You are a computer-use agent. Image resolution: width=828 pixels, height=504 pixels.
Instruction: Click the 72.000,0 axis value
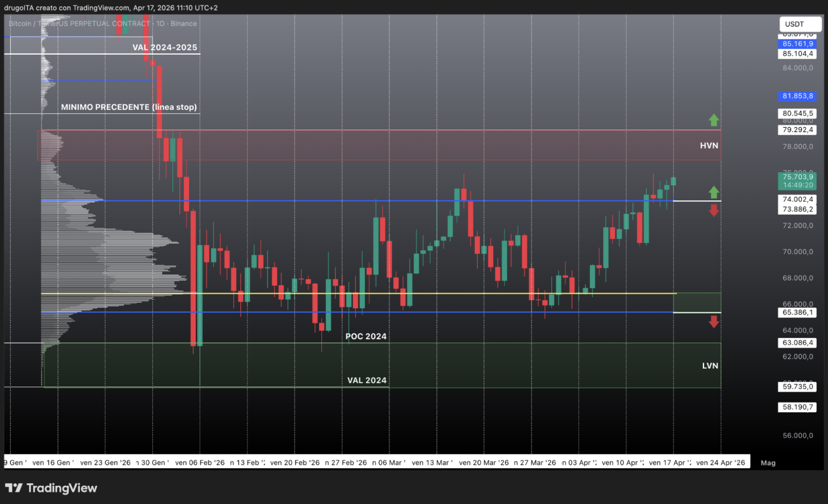798,225
